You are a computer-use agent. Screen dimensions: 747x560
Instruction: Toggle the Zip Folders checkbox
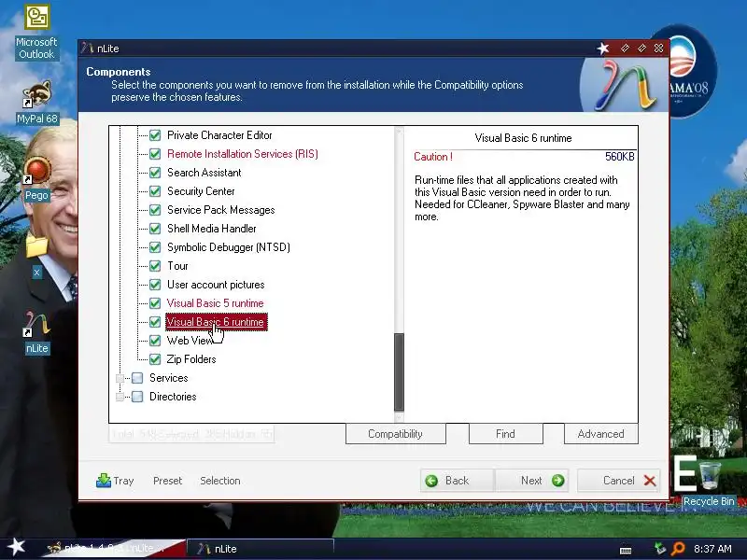(155, 359)
